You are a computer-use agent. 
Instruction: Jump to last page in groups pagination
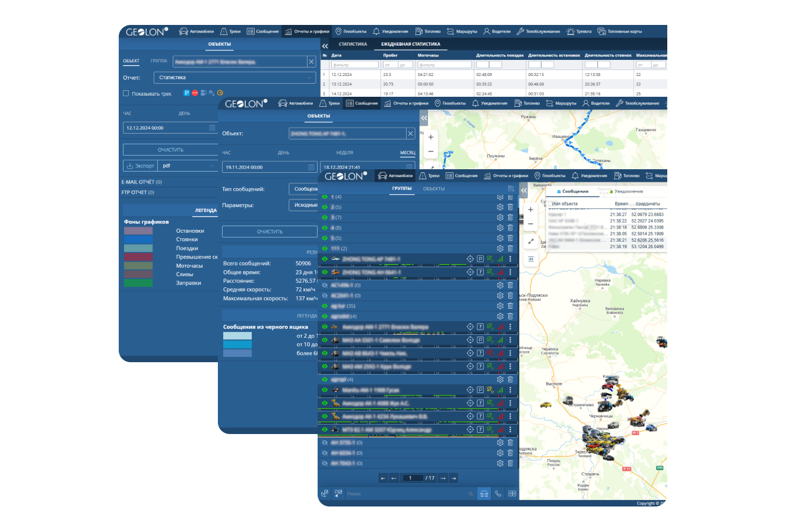tap(454, 478)
